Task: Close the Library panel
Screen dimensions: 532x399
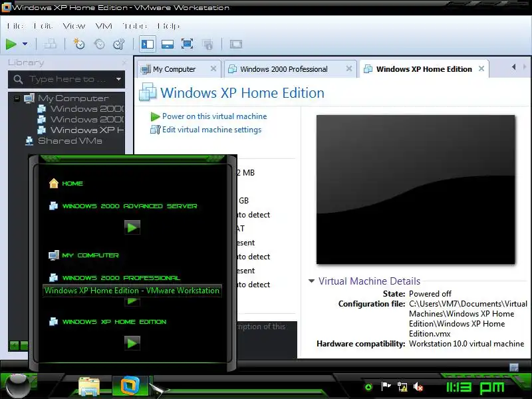Action: [x=124, y=63]
